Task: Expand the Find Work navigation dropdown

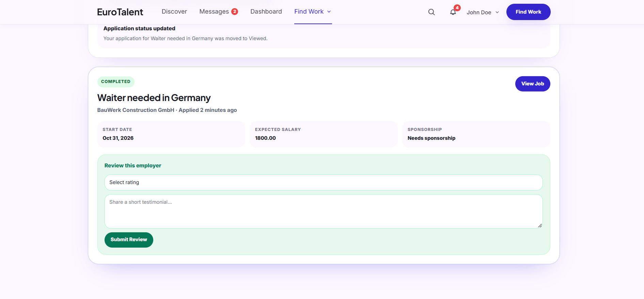Action: tap(313, 12)
